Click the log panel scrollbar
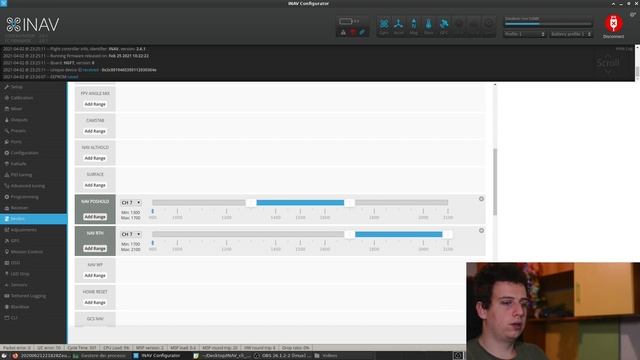This screenshot has height=360, width=640. (x=637, y=72)
